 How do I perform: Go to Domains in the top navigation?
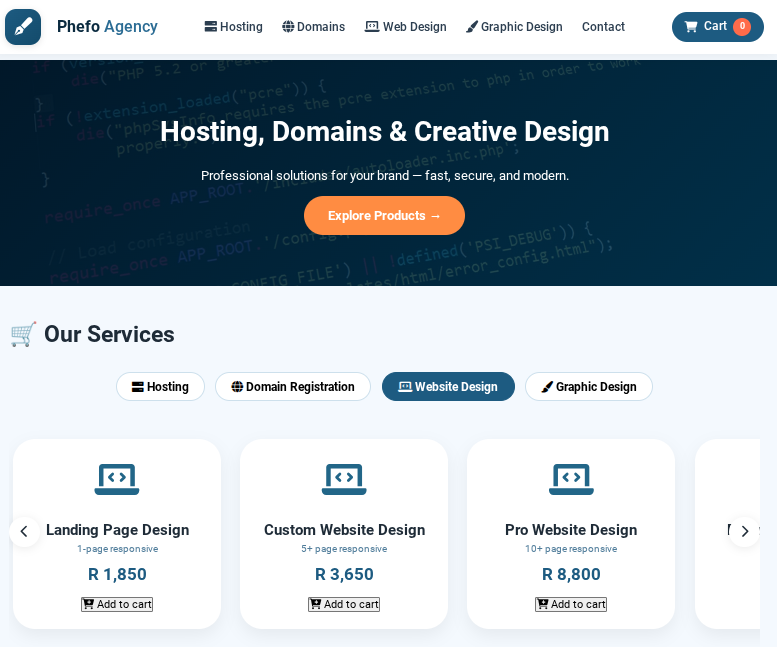click(313, 27)
